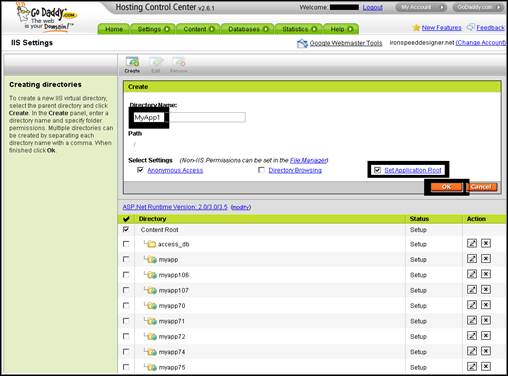Select the myapp directory checkbox
The height and width of the screenshot is (376, 508).
coord(126,259)
